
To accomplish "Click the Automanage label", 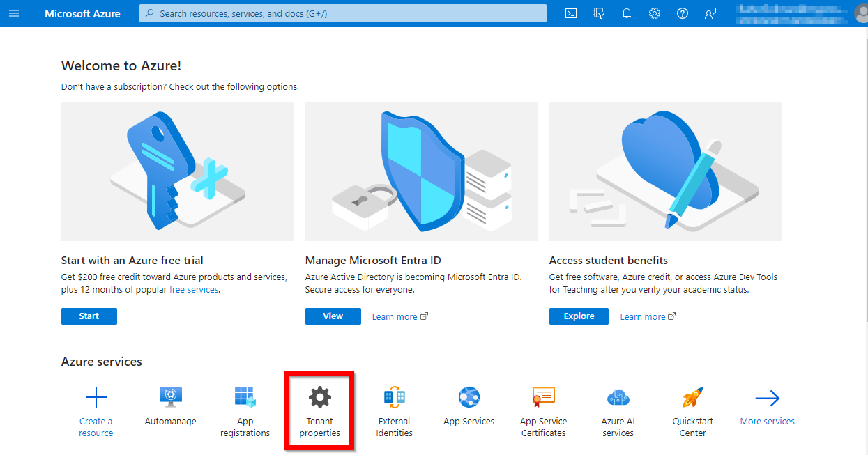I will point(171,422).
